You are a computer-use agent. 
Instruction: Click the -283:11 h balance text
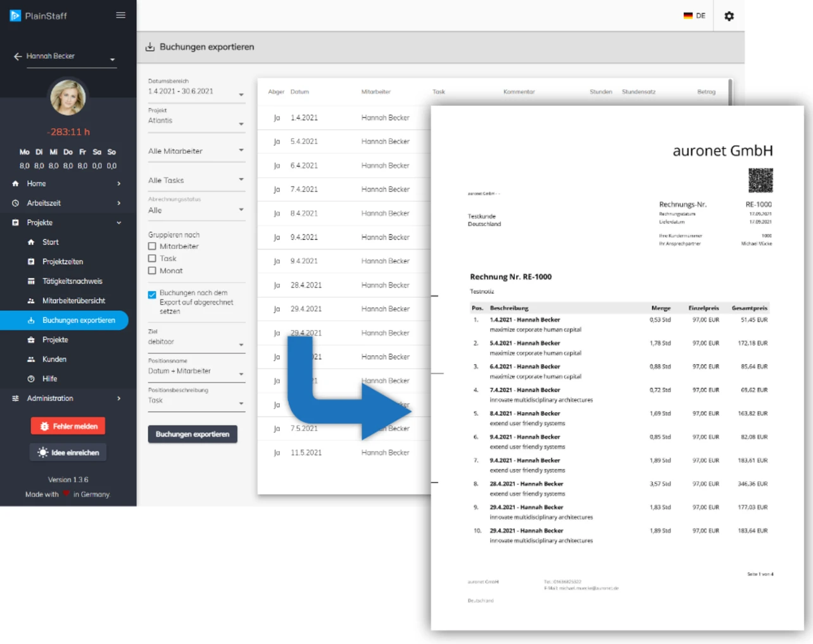click(x=68, y=132)
